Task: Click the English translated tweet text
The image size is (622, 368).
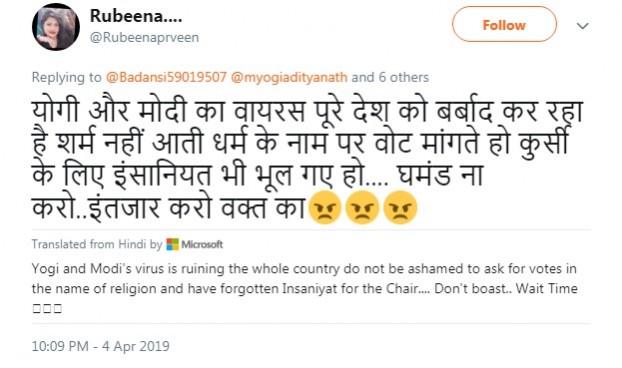Action: (x=305, y=279)
